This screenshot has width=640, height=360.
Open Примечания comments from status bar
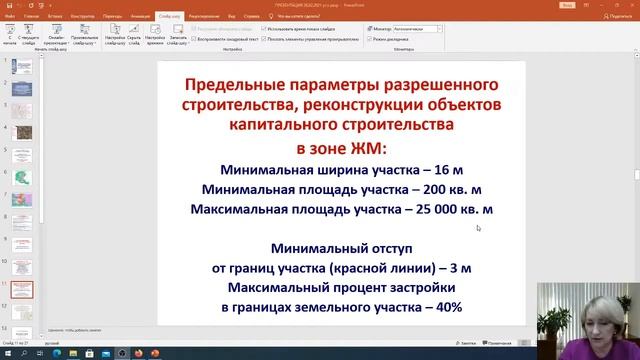[497, 343]
